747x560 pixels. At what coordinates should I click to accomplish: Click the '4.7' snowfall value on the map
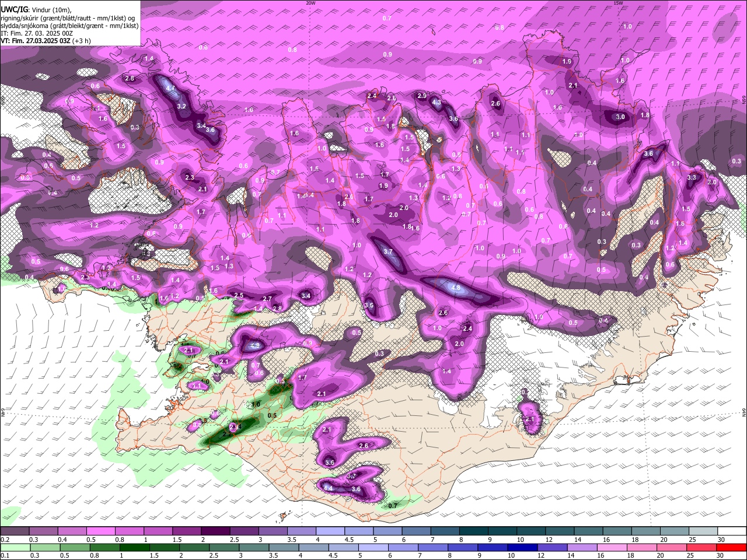[171, 88]
